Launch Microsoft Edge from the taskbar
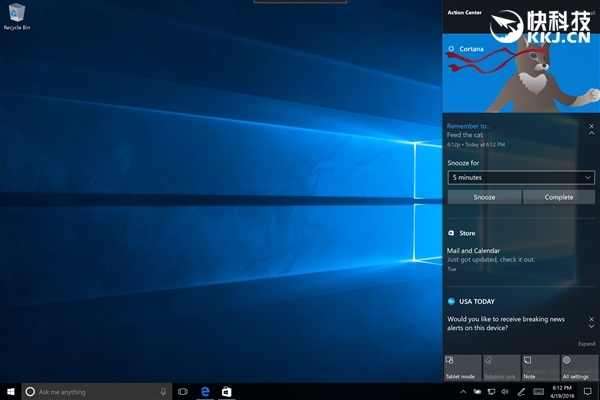Viewport: 600px width, 400px height. pos(205,391)
